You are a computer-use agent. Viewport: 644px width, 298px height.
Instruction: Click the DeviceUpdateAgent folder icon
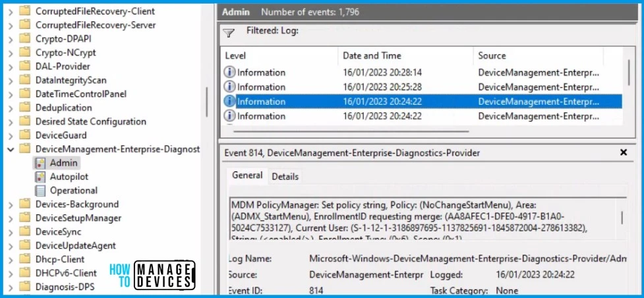click(25, 245)
